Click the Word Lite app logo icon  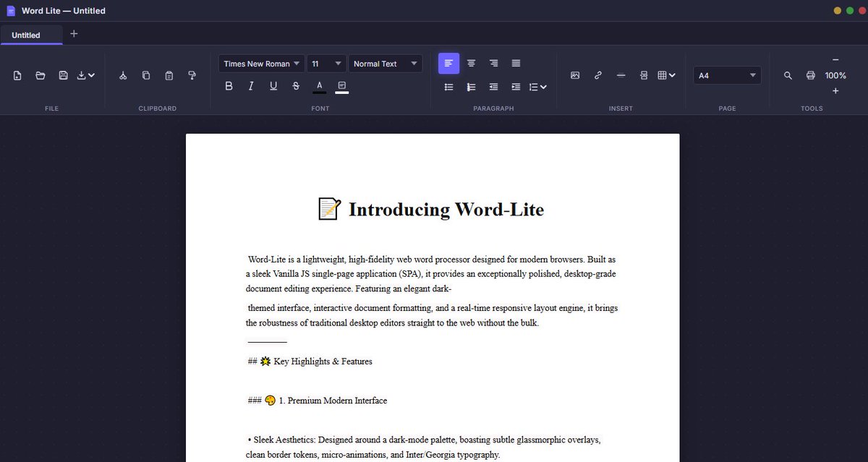pos(11,11)
